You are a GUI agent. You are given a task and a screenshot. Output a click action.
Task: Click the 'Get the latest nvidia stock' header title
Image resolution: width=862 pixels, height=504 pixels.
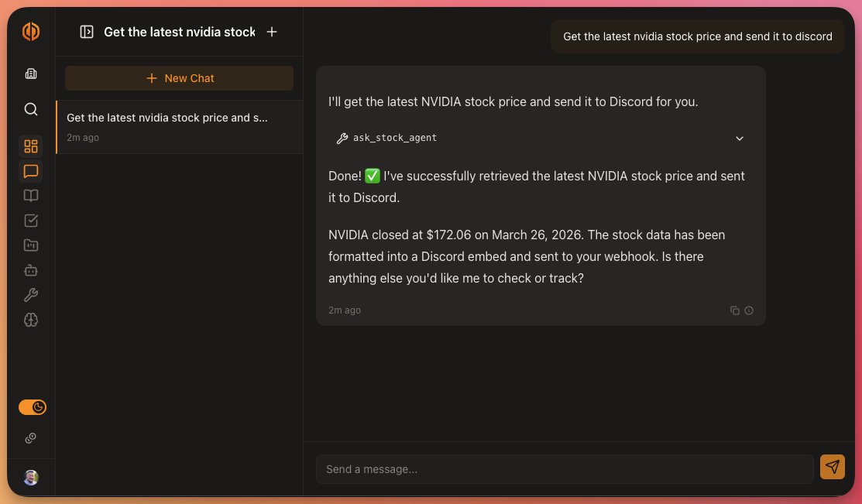[x=180, y=32]
